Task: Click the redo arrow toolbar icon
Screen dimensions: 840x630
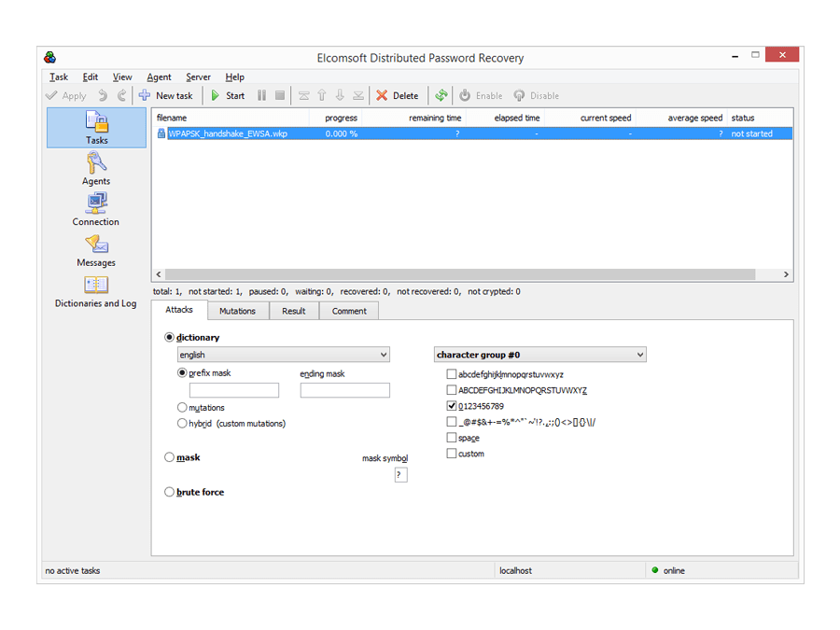Action: (x=121, y=96)
